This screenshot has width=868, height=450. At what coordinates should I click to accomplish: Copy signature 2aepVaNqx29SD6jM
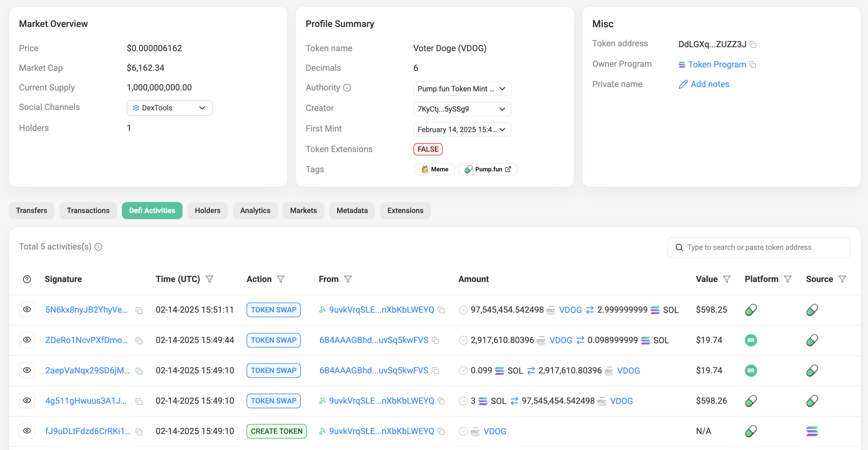139,371
